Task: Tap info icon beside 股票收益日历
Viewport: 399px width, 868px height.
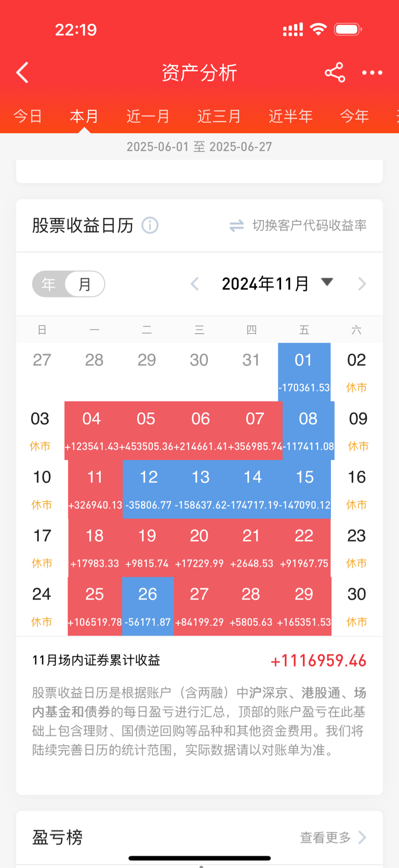Action: point(150,225)
